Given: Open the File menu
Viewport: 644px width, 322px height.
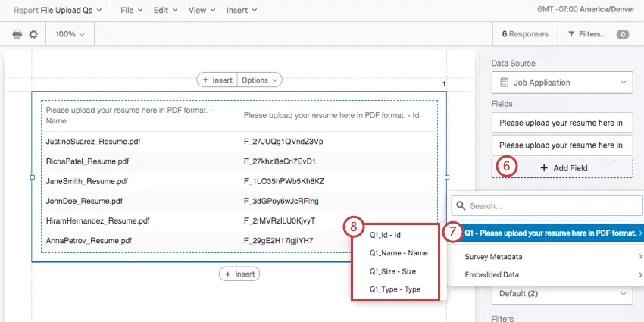Looking at the screenshot, I should 132,11.
